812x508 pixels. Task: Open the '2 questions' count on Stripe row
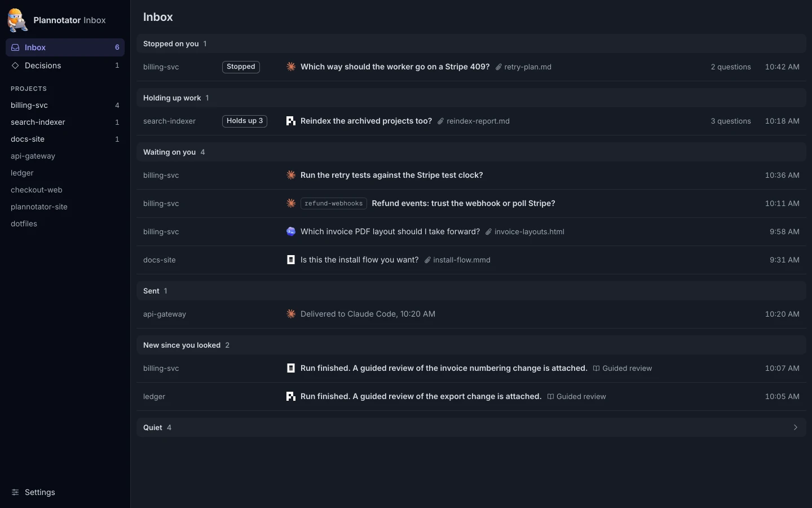(x=731, y=67)
